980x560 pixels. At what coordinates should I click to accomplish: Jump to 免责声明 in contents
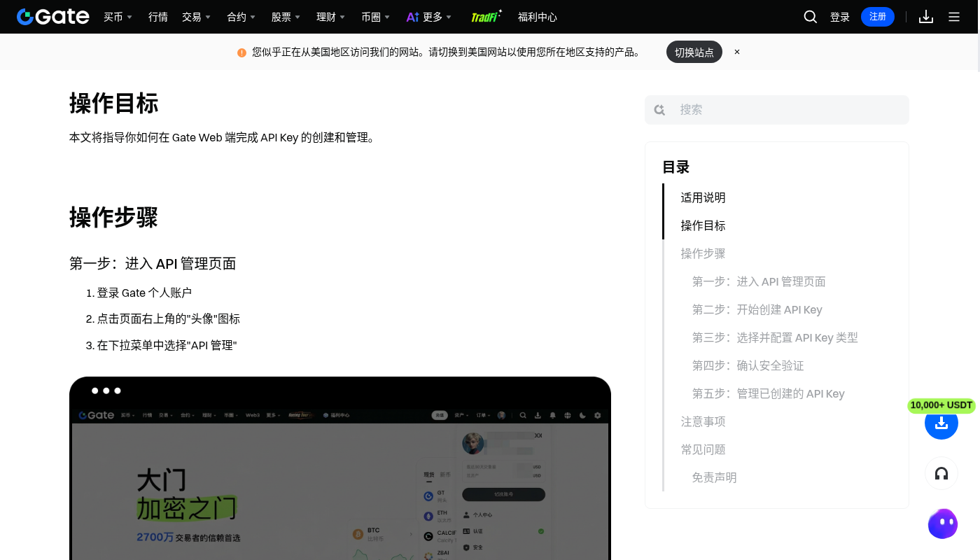pyautogui.click(x=714, y=477)
